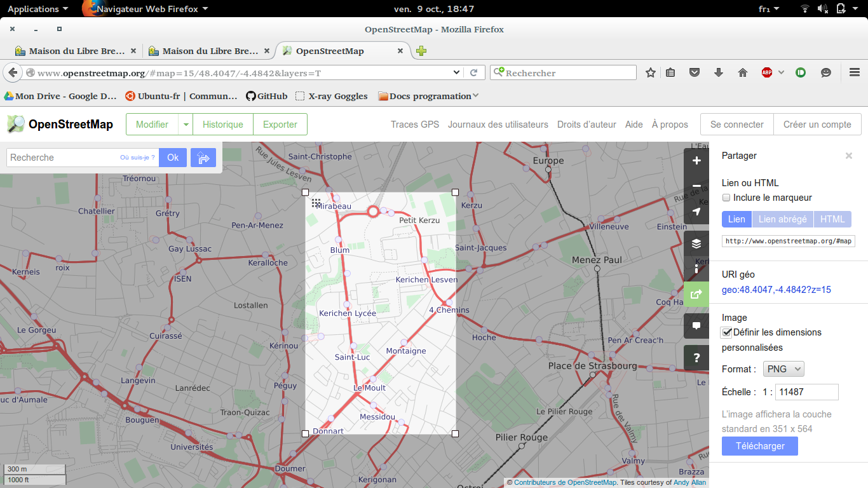The image size is (868, 488).
Task: Expand the Modifier editor dropdown arrow
Action: (x=186, y=125)
